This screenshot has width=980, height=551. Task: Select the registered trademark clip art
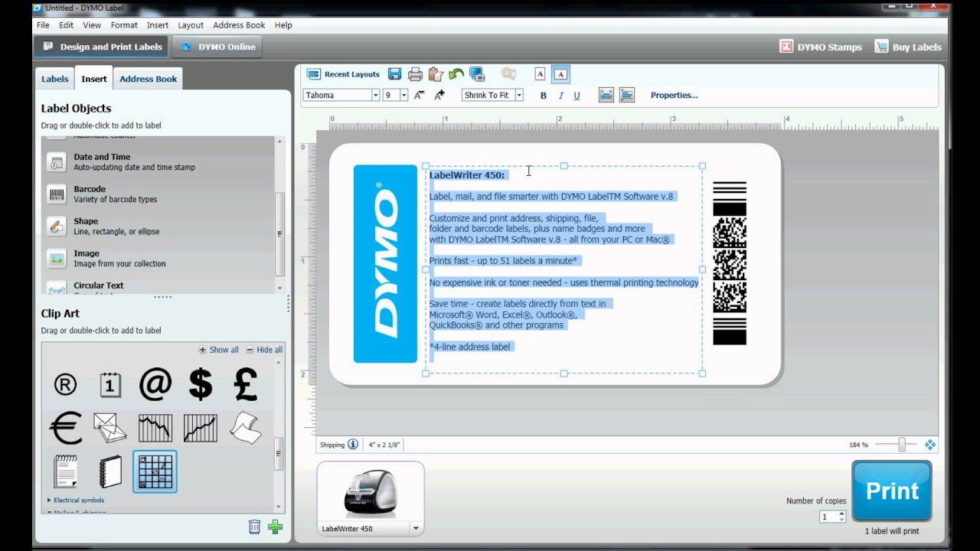65,385
